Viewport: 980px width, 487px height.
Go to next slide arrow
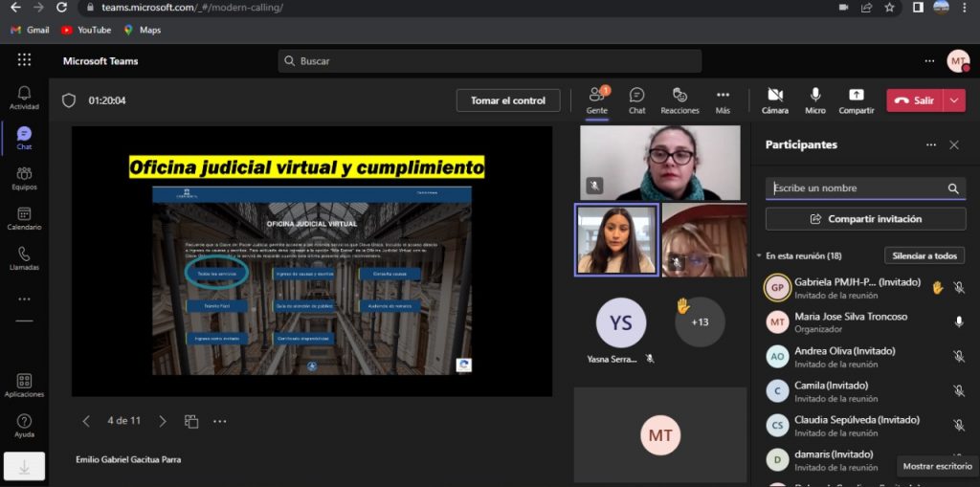[163, 421]
